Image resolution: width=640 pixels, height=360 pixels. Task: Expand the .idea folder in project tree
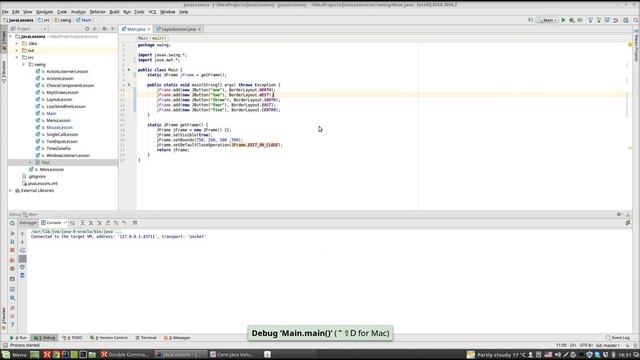click(17, 43)
